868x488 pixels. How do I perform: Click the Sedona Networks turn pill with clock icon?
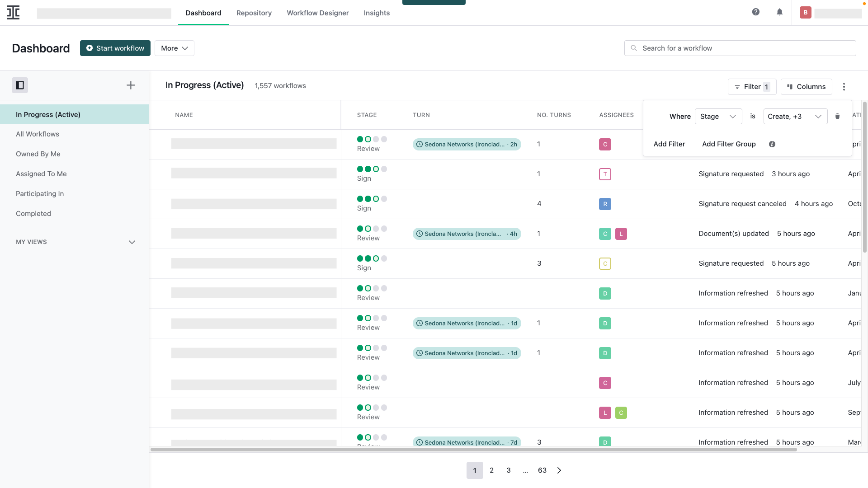pyautogui.click(x=467, y=144)
